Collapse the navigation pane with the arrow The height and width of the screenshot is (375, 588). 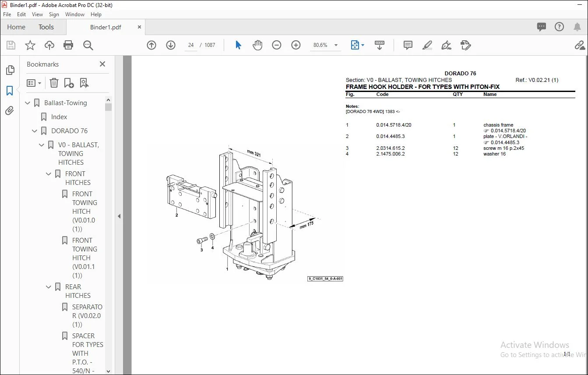click(x=119, y=216)
